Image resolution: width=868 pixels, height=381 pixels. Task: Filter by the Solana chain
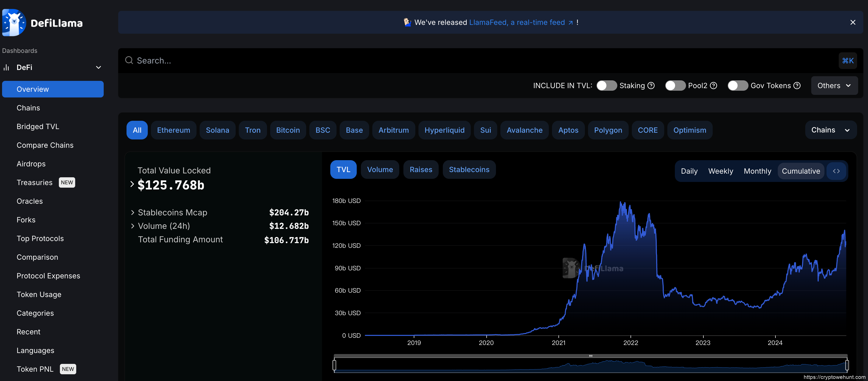pos(217,130)
